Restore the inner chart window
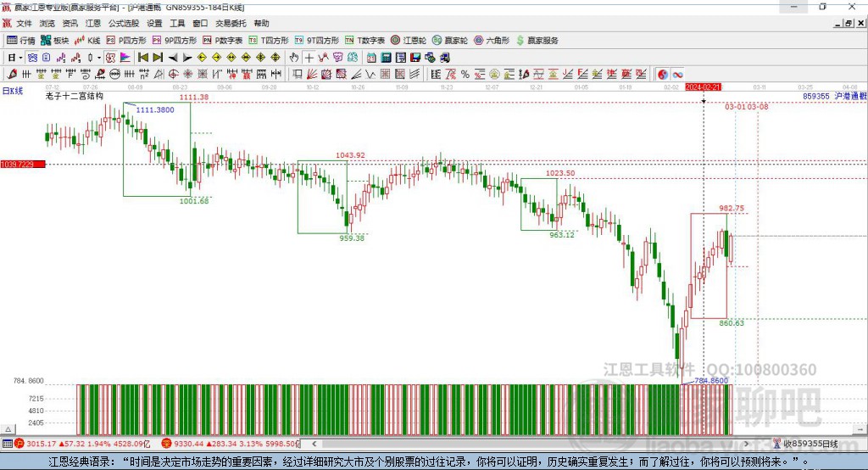 tap(849, 23)
